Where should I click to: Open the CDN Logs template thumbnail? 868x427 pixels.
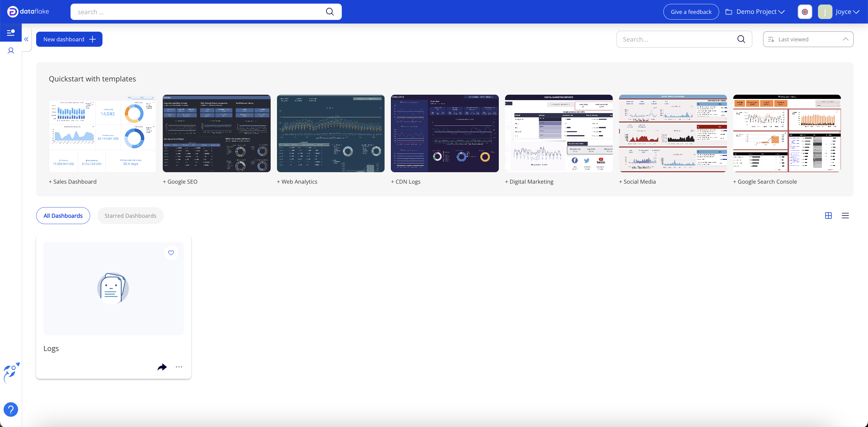445,134
